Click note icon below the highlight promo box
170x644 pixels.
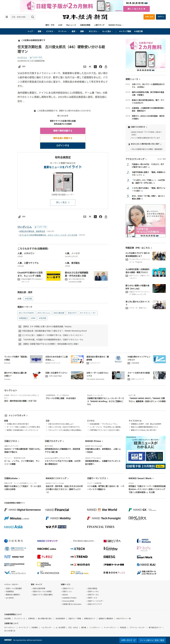click(x=90, y=217)
